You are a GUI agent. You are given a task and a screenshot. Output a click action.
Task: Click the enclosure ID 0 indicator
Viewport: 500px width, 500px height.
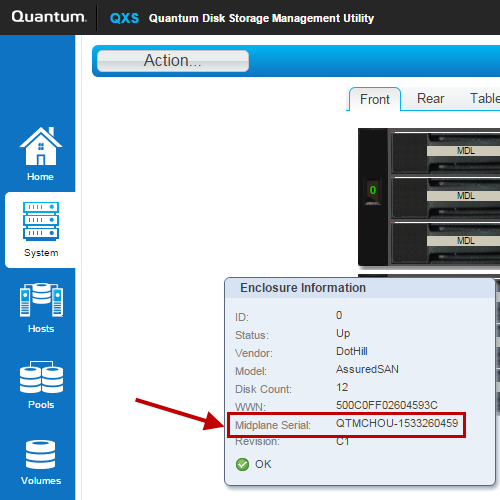tap(373, 190)
